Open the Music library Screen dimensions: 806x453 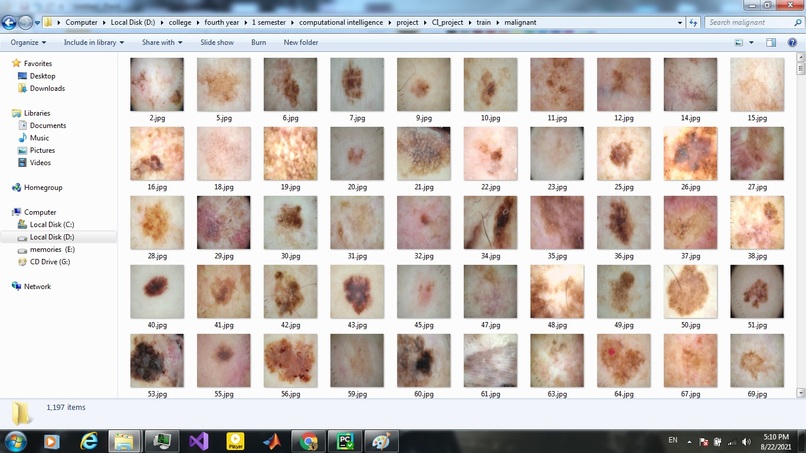(39, 138)
